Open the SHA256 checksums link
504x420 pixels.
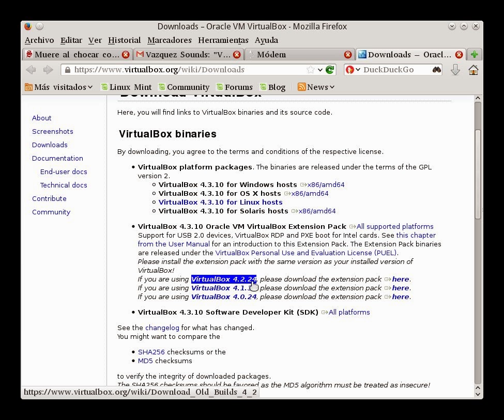(x=151, y=352)
